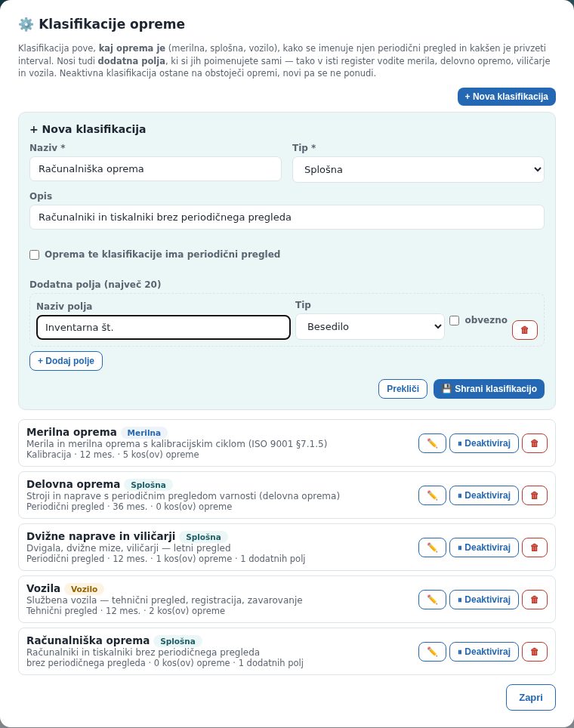The image size is (574, 728).
Task: Edit the existing Računalniška oprema row
Action: coord(432,652)
